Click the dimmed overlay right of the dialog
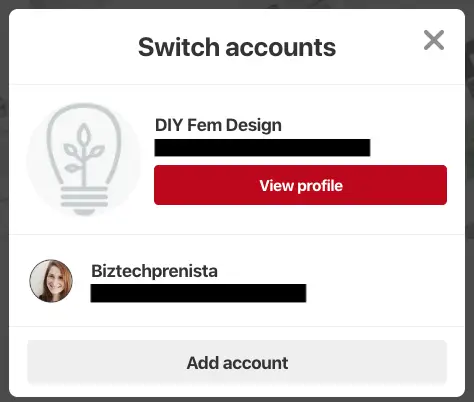 click(x=470, y=200)
